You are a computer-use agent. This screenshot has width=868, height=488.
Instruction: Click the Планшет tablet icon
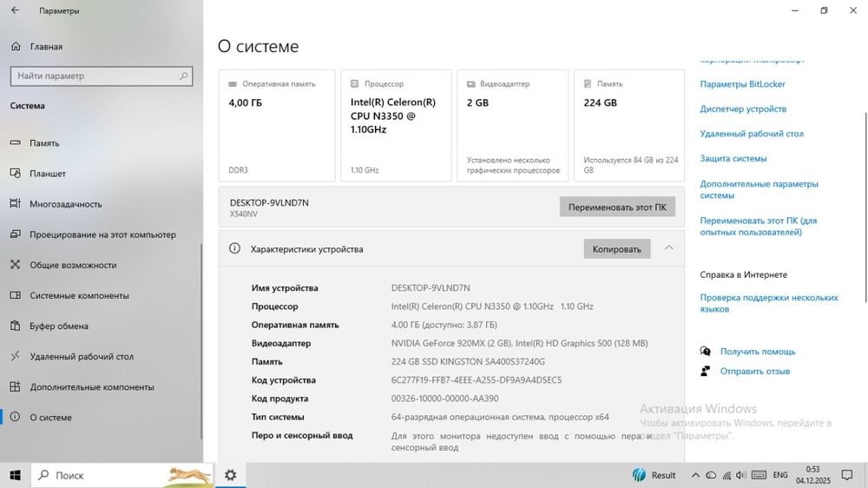coord(15,173)
